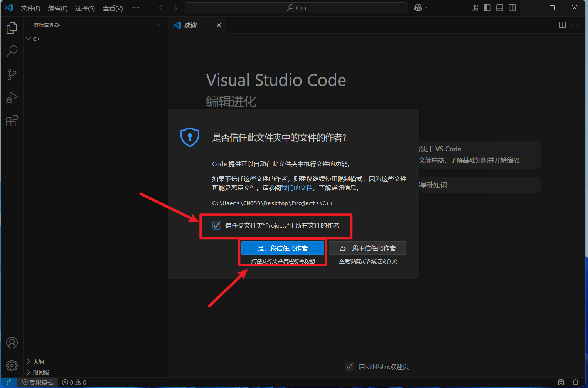
Task: Uncheck trust parent folder "Projects" checkbox
Action: pyautogui.click(x=217, y=225)
